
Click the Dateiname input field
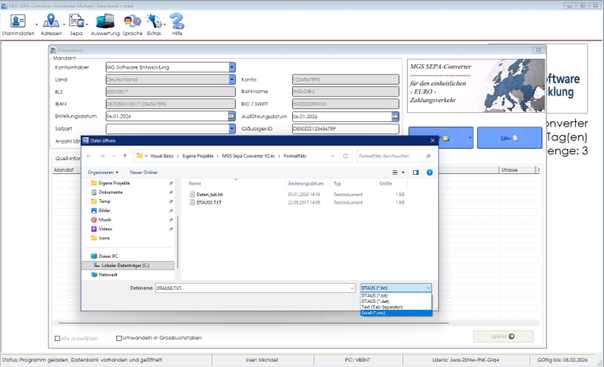click(255, 288)
